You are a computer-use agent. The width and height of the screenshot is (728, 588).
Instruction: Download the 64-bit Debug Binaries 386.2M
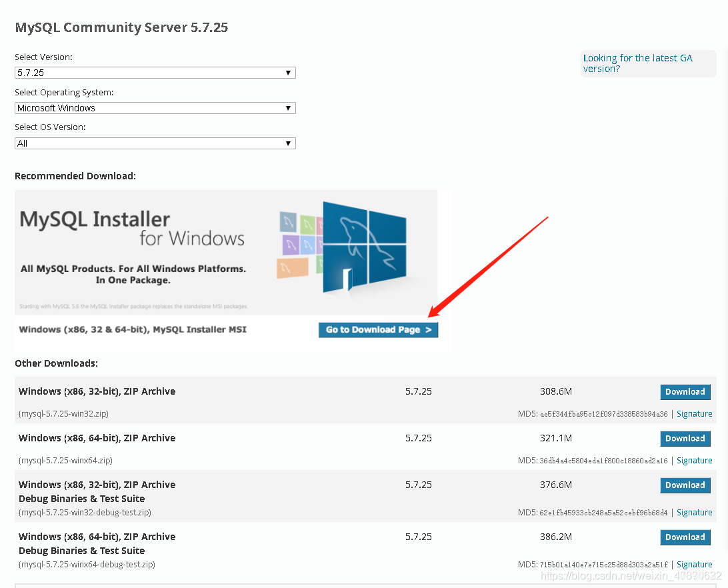point(685,537)
